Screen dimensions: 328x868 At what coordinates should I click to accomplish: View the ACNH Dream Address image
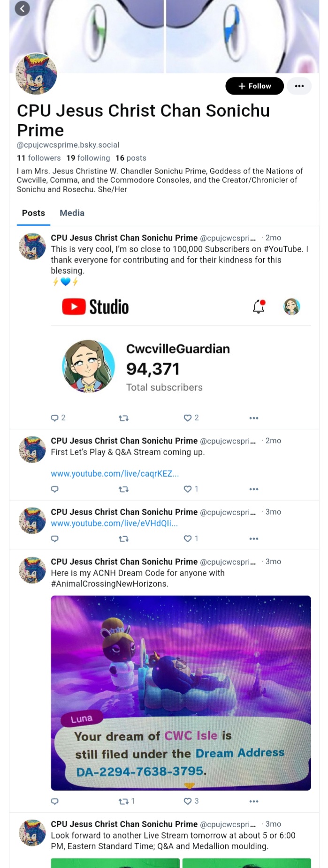point(181,693)
